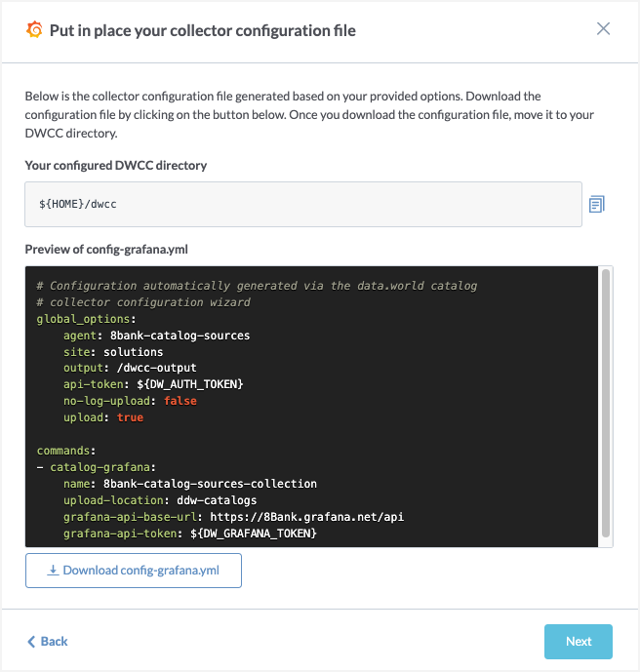
Task: Click the 'grafana-api-token: ${DW_GRAFANA_TOKEN}' line
Action: pyautogui.click(x=190, y=534)
